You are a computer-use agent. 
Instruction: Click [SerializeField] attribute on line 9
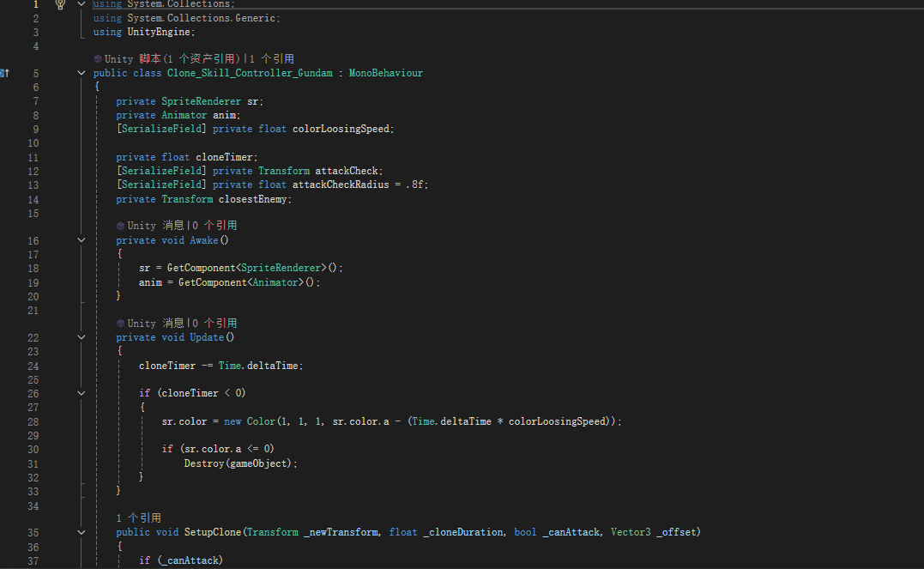click(x=161, y=129)
